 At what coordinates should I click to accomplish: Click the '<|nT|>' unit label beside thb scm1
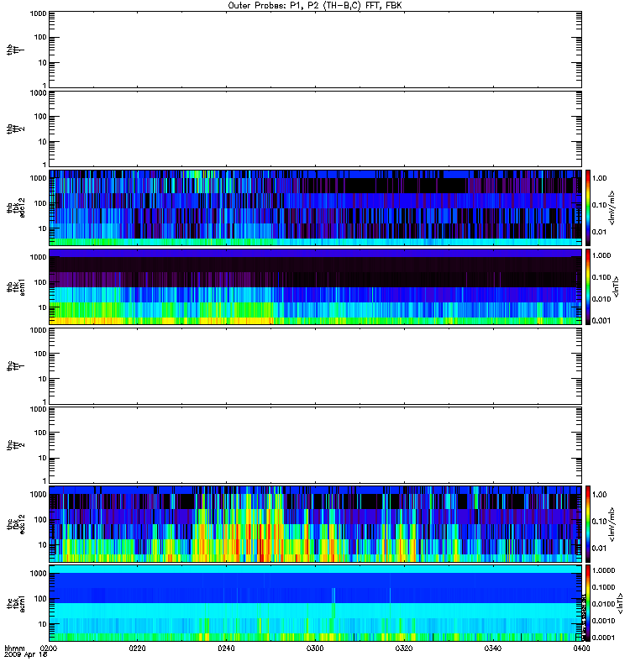pyautogui.click(x=616, y=286)
